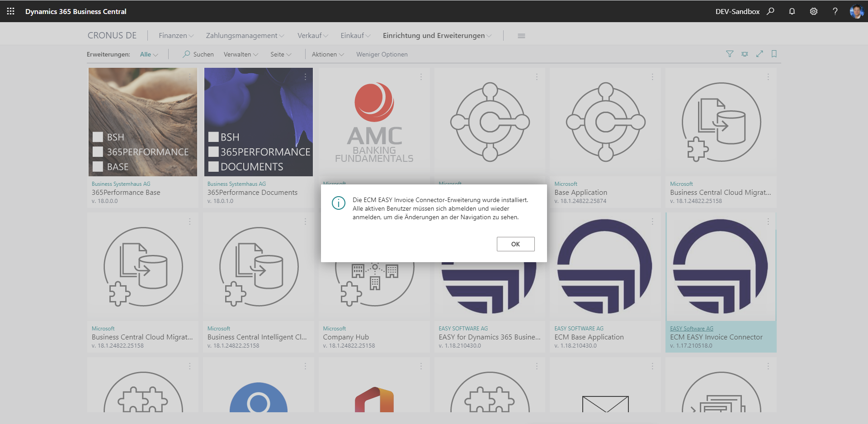This screenshot has width=868, height=424.
Task: Open the app launcher waffle icon
Action: pyautogui.click(x=10, y=11)
